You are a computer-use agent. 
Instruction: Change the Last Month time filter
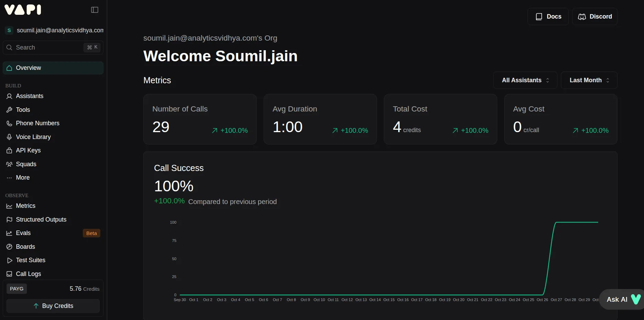click(x=588, y=80)
